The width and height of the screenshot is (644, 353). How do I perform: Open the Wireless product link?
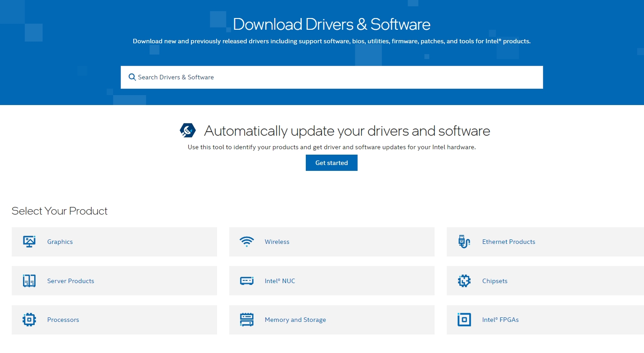pos(277,242)
